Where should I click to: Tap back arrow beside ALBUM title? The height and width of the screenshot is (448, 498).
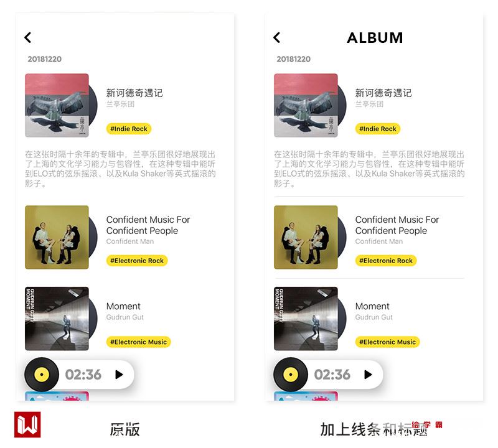coord(277,37)
